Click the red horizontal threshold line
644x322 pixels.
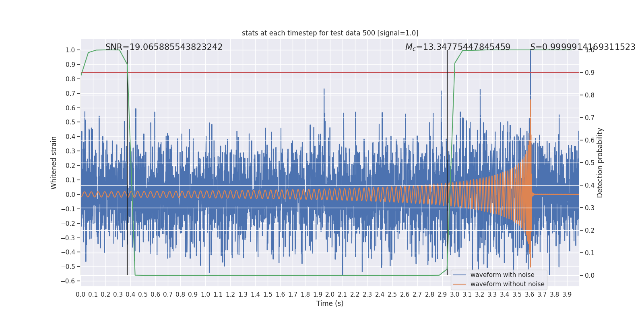282,73
